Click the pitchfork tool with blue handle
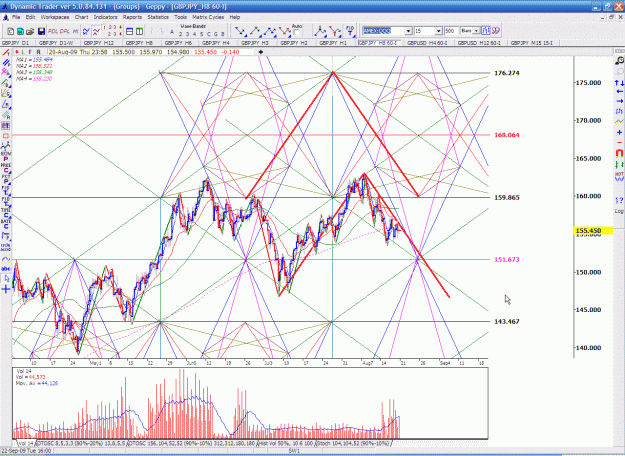625x456 pixels. (320, 31)
